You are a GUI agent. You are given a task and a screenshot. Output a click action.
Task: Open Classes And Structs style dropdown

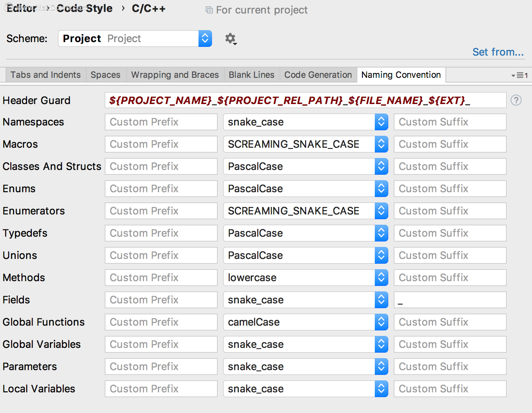click(306, 166)
